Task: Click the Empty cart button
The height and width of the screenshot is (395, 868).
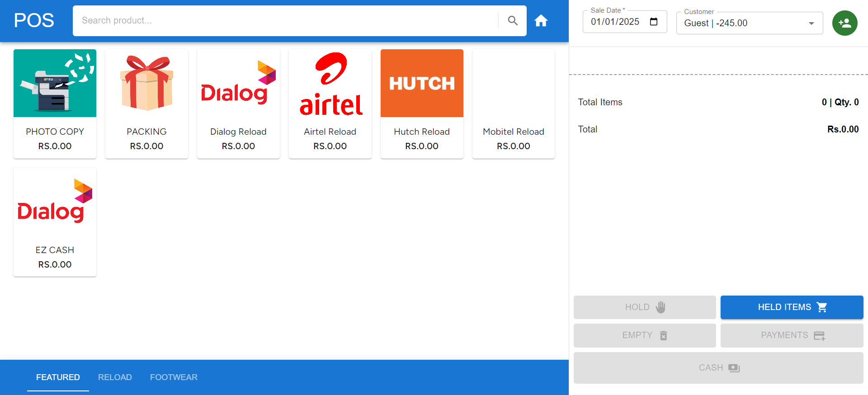Action: pyautogui.click(x=644, y=335)
